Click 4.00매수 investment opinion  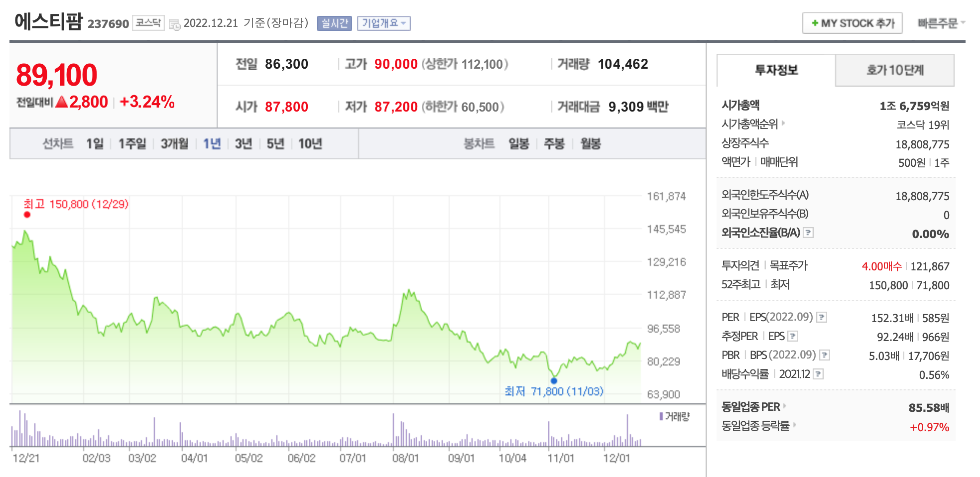click(881, 266)
